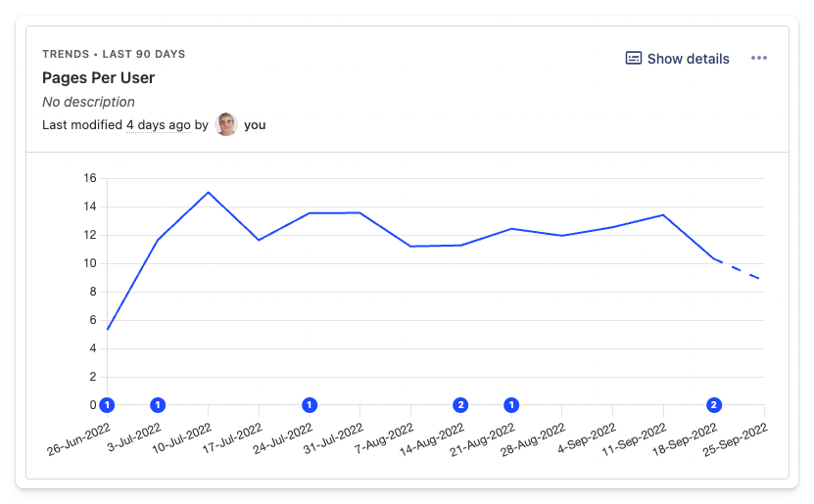The width and height of the screenshot is (814, 504).
Task: Click the user avatar next to 'you'
Action: (x=226, y=124)
